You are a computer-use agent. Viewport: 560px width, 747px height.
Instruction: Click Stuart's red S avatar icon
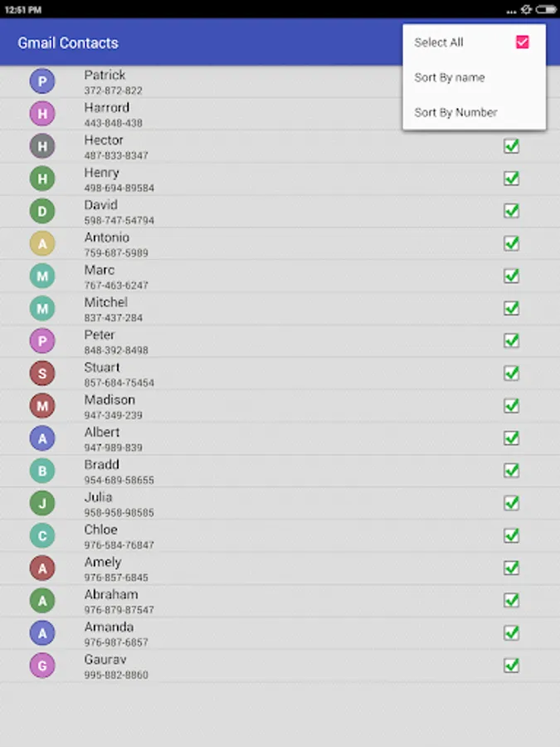[x=42, y=373]
